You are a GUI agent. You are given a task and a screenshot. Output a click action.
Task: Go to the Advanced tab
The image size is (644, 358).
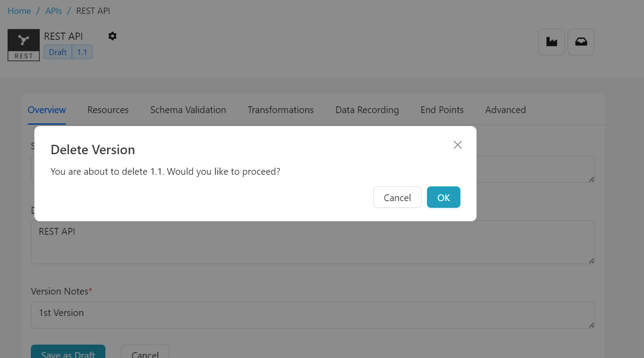click(x=506, y=110)
